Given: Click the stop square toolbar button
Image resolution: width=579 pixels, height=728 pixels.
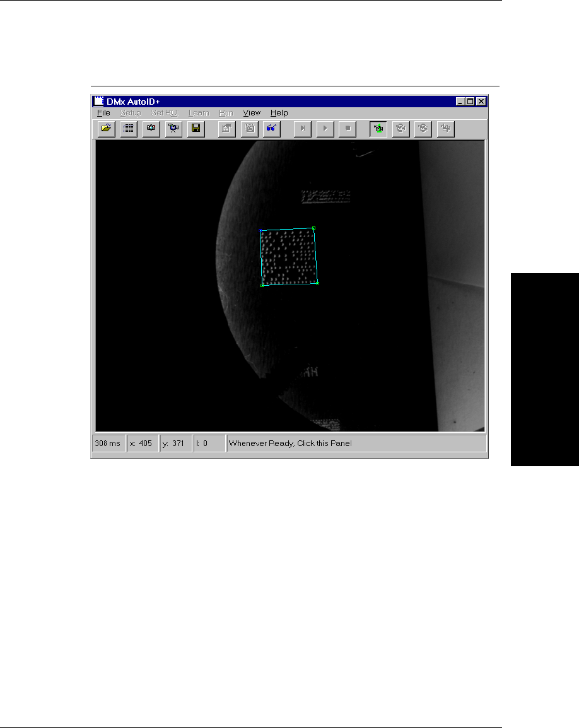Looking at the screenshot, I should click(348, 129).
